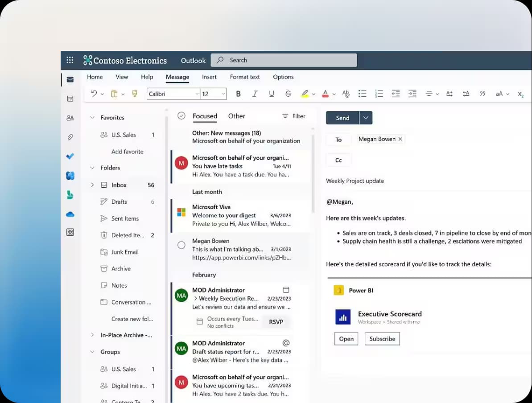Click the Increase indent icon

412,94
